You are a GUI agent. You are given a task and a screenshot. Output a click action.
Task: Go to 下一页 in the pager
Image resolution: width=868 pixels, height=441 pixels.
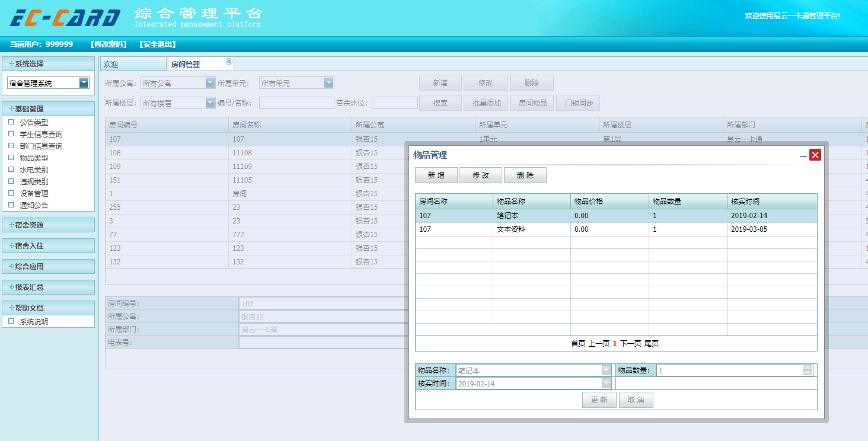click(x=631, y=343)
